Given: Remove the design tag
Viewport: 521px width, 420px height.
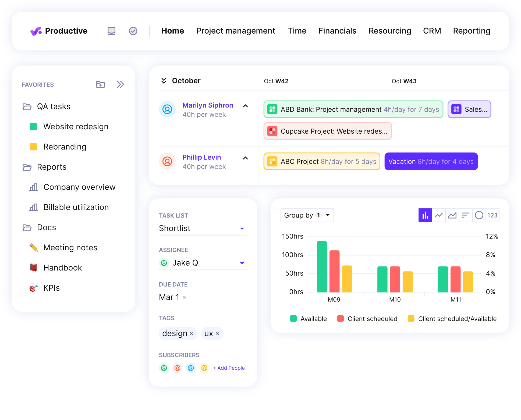Looking at the screenshot, I should click(192, 334).
